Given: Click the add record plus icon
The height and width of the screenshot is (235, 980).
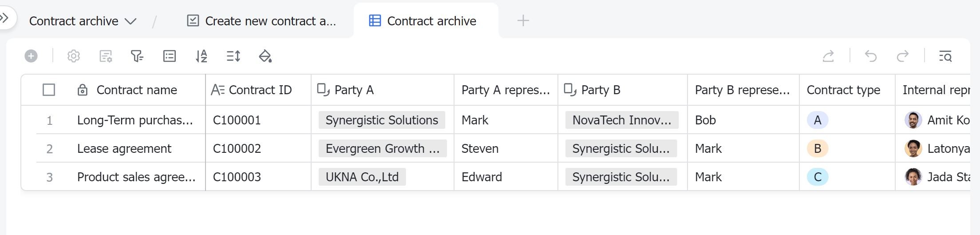Looking at the screenshot, I should [31, 56].
